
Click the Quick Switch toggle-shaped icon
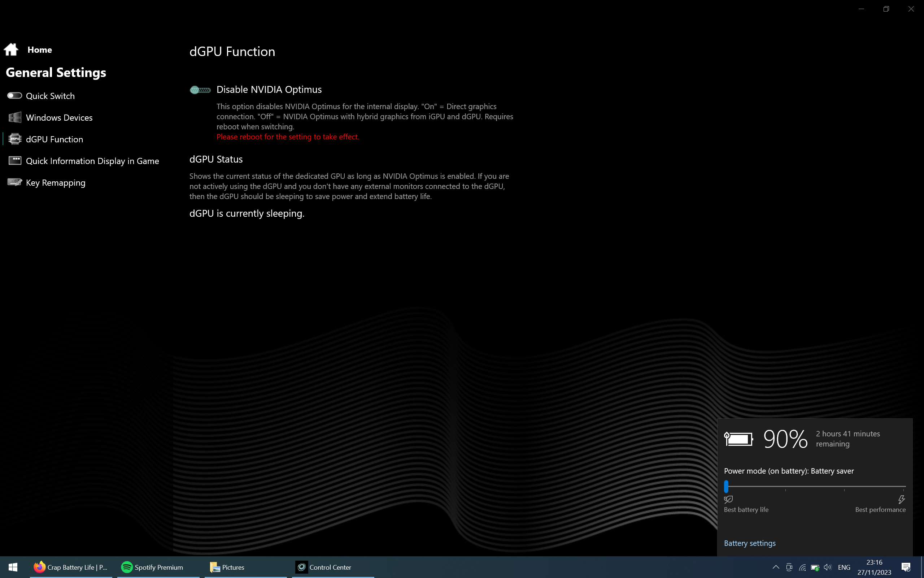pos(14,96)
